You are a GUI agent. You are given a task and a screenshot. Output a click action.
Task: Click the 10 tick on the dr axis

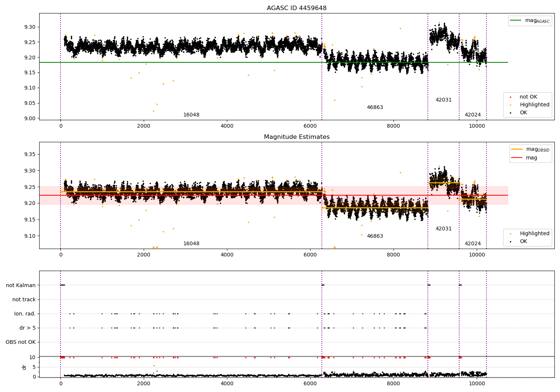pyautogui.click(x=32, y=358)
